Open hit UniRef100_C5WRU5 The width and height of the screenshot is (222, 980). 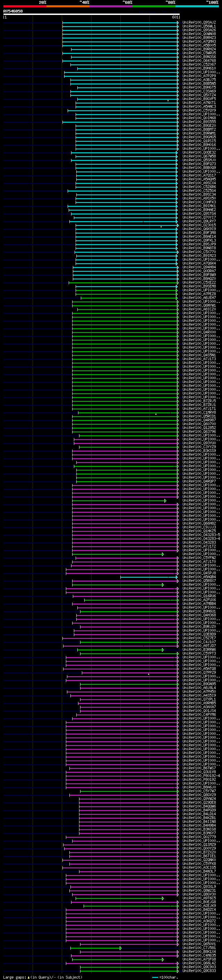[199, 53]
